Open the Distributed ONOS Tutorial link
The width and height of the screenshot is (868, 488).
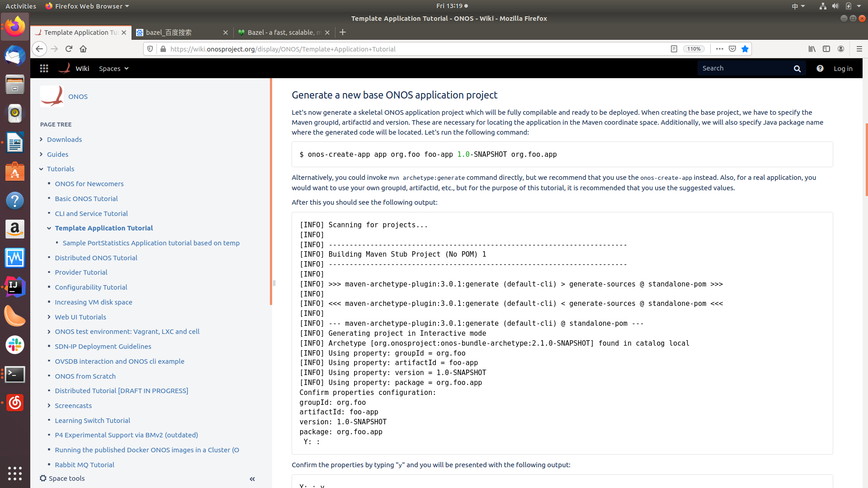click(x=96, y=258)
